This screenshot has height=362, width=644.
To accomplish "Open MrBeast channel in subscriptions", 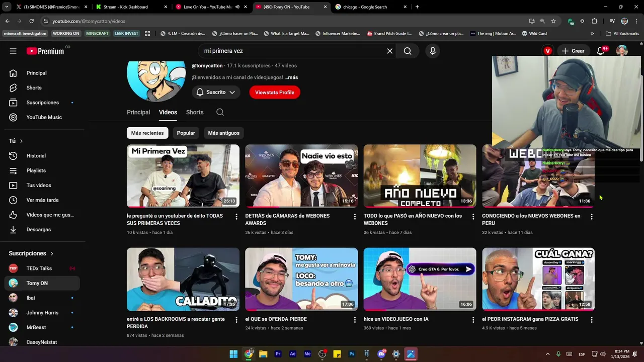I will coord(42,327).
